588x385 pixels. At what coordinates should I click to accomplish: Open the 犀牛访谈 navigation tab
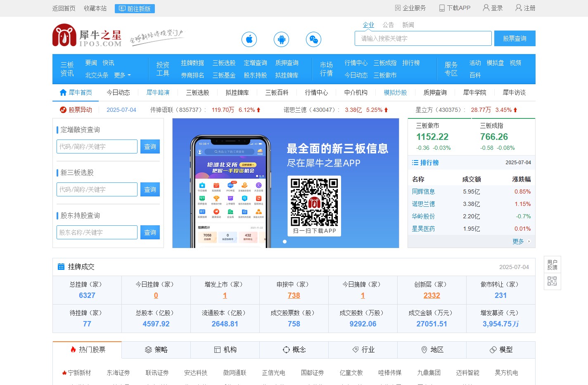point(514,92)
